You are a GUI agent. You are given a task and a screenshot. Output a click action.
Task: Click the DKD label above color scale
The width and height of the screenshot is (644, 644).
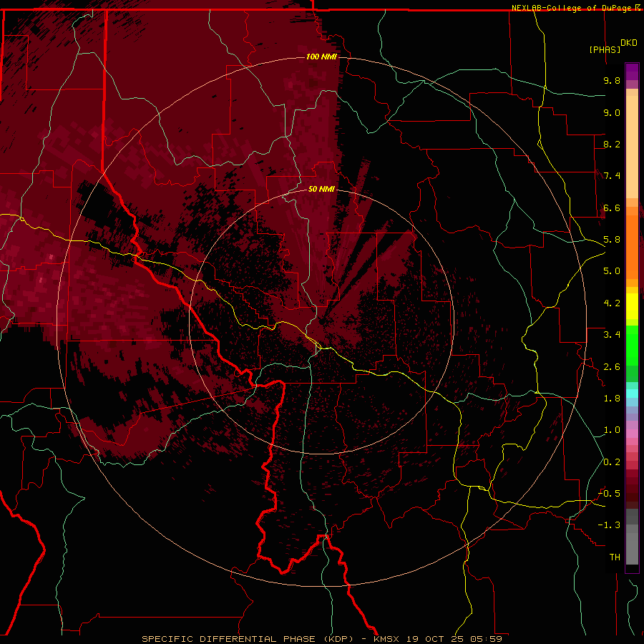[x=629, y=43]
